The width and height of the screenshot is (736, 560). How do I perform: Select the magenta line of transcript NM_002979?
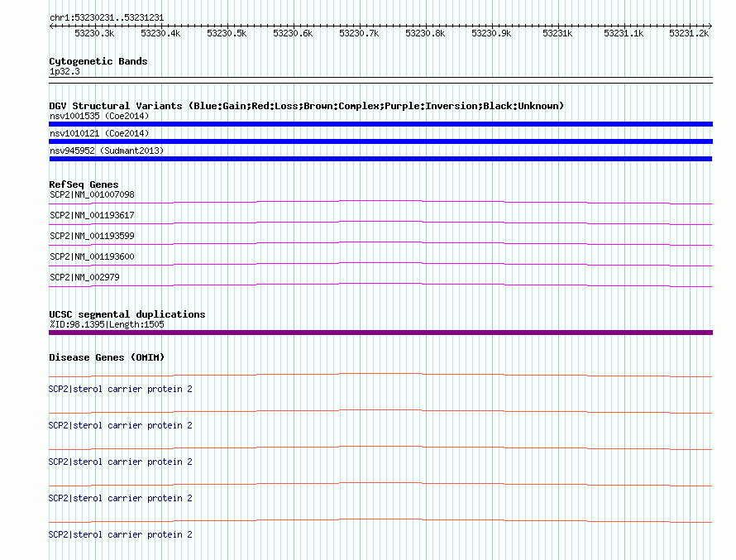(380, 285)
